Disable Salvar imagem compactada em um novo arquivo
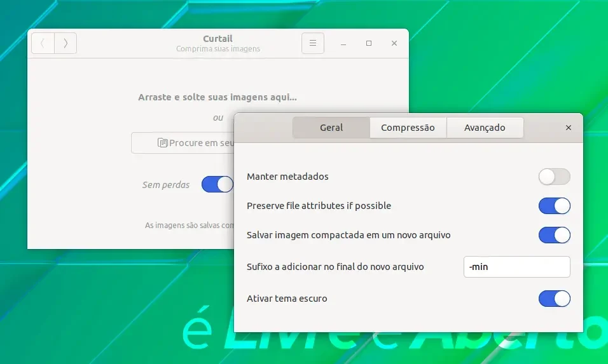608x364 pixels. (x=555, y=235)
